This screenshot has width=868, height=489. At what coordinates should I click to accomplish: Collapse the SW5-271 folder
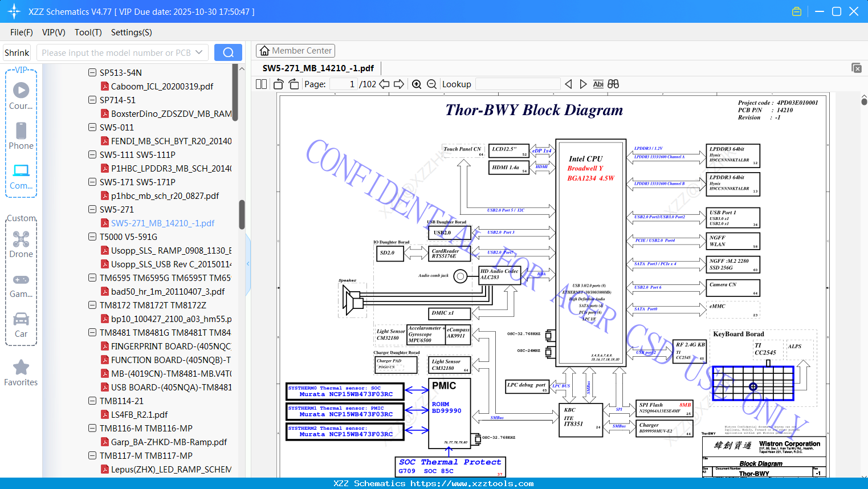92,209
